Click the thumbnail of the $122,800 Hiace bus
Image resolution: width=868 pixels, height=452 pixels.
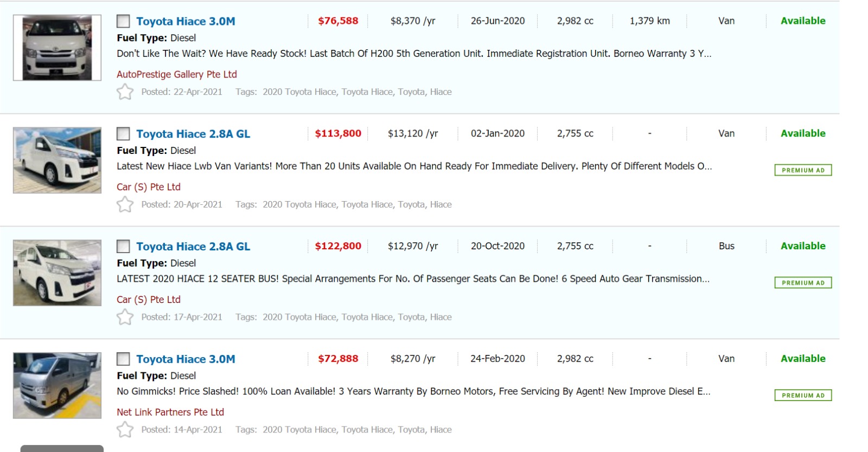tap(57, 273)
